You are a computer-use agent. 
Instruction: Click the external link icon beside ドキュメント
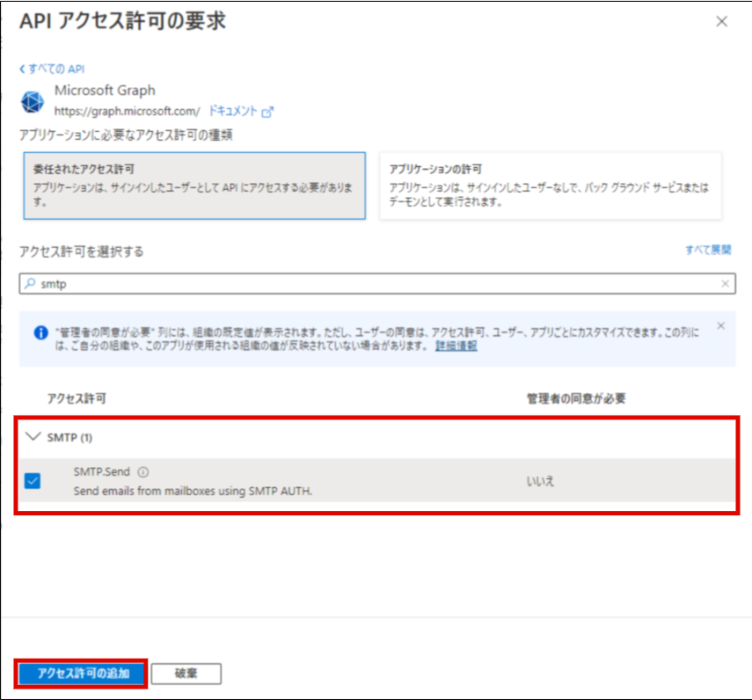(267, 113)
